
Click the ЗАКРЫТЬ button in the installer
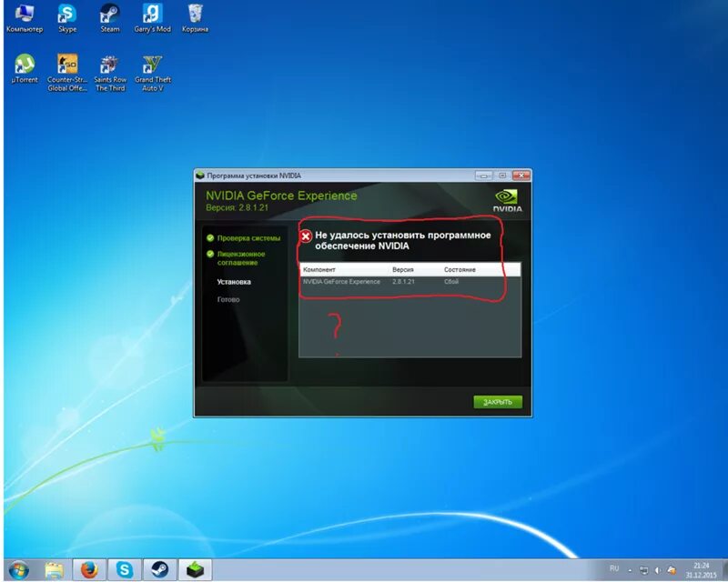click(498, 402)
